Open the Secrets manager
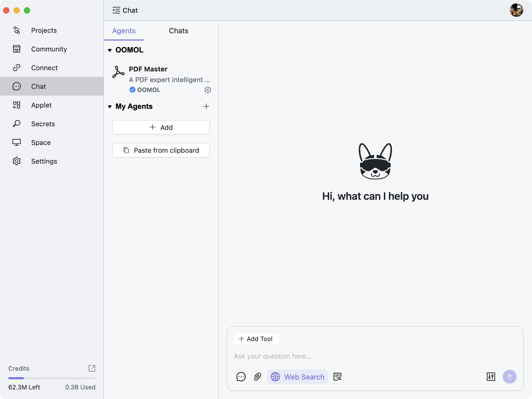532x399 pixels. [x=43, y=124]
